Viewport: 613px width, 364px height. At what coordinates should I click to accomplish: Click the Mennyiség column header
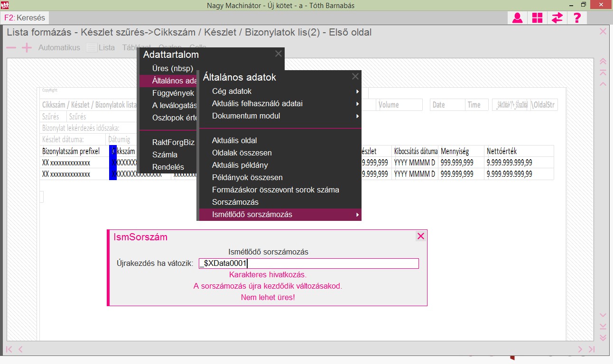tap(462, 151)
